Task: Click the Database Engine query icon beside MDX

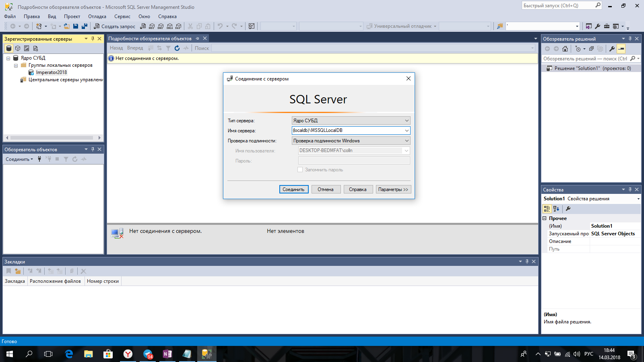Action: click(x=143, y=26)
